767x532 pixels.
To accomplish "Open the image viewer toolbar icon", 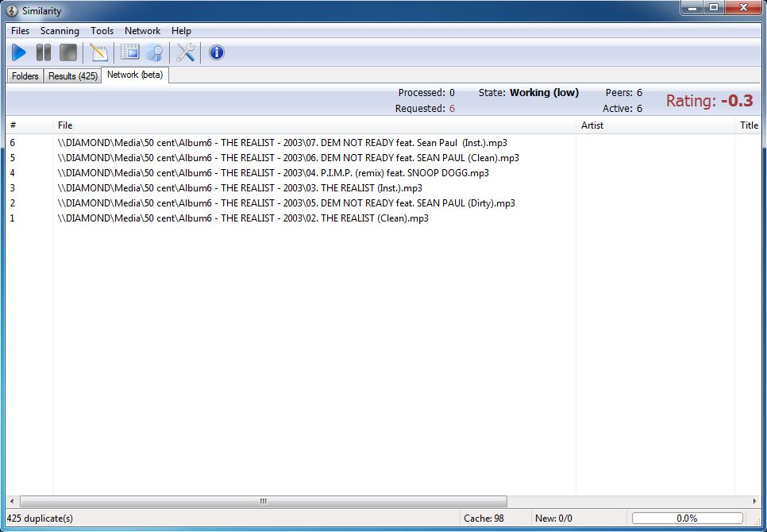I will (x=129, y=52).
